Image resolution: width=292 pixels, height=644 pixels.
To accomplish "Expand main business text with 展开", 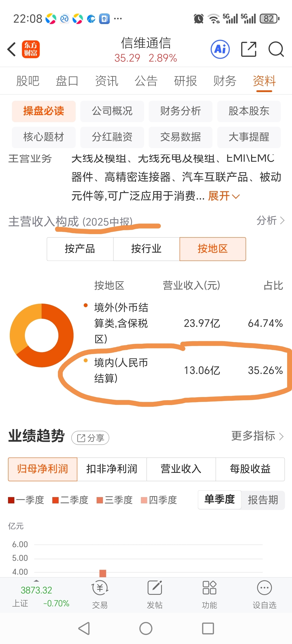I will click(x=224, y=196).
